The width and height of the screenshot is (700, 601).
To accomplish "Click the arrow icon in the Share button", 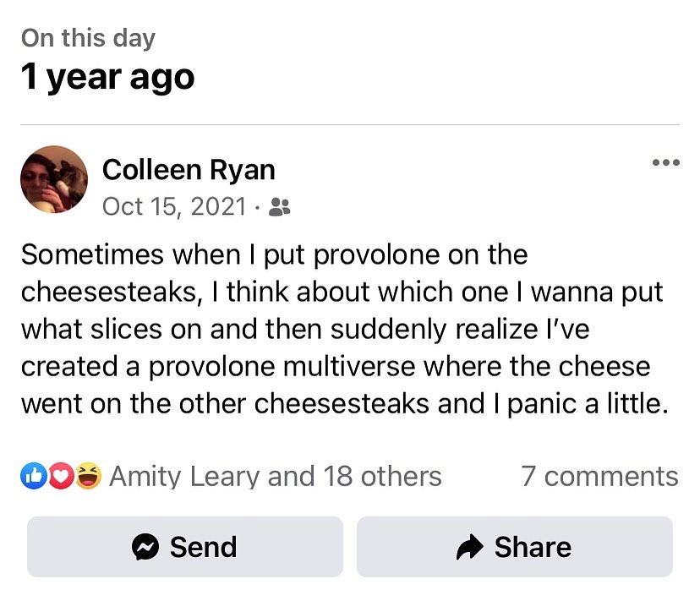I will 469,548.
